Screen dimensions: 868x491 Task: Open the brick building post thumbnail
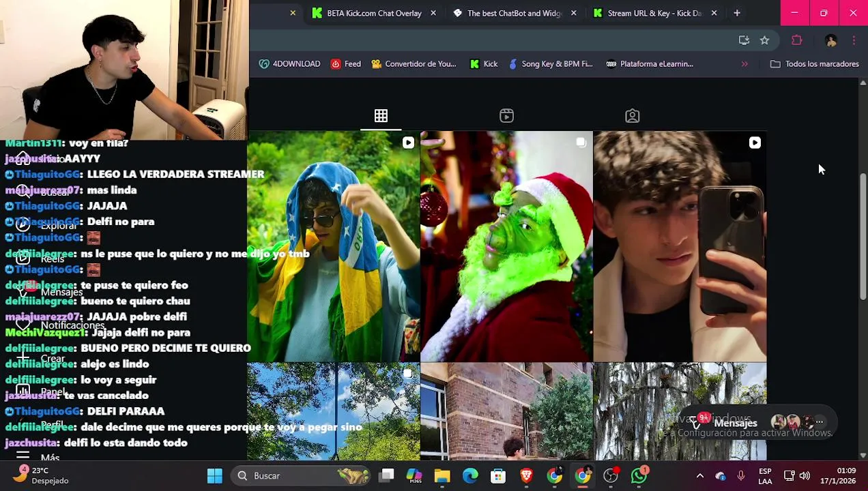tap(506, 411)
